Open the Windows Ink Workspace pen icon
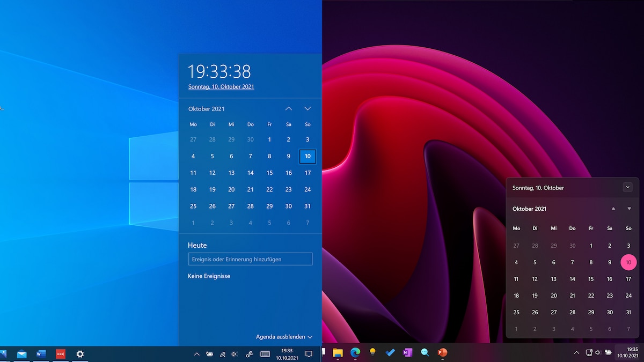644x362 pixels. [x=248, y=354]
